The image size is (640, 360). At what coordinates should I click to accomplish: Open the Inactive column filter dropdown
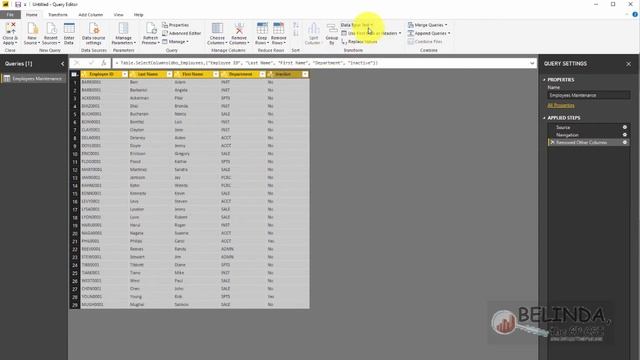tap(305, 74)
